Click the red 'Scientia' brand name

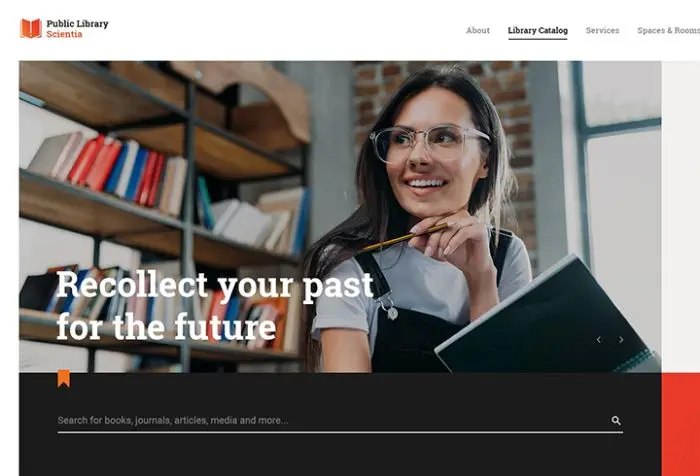(64, 34)
